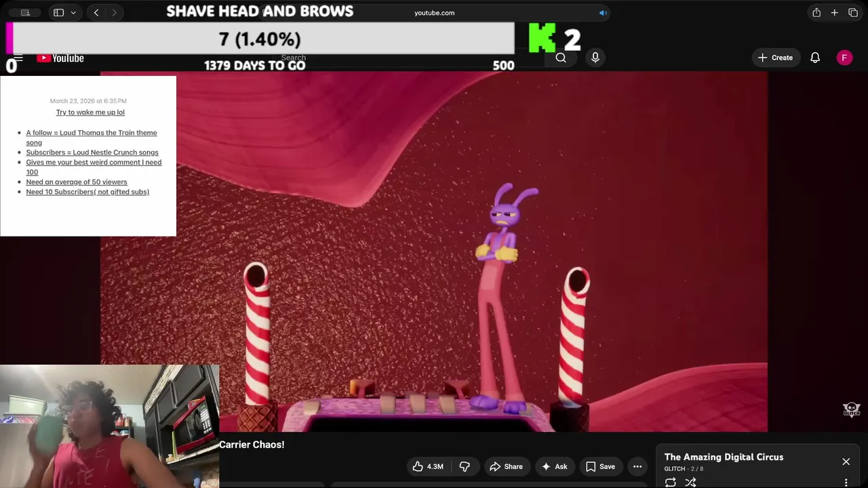Image resolution: width=868 pixels, height=488 pixels.
Task: Go forward with the browser forward arrow
Action: 114,13
